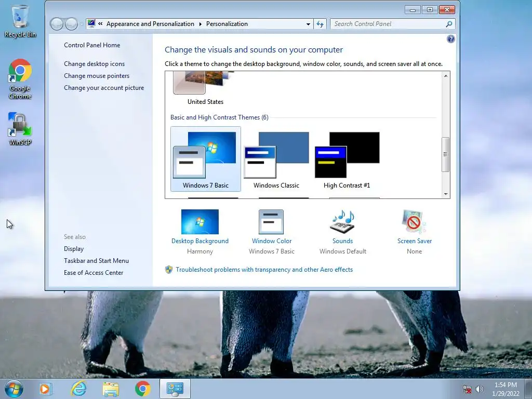Open the Screen Saver icon
Image resolution: width=532 pixels, height=399 pixels.
pos(414,221)
